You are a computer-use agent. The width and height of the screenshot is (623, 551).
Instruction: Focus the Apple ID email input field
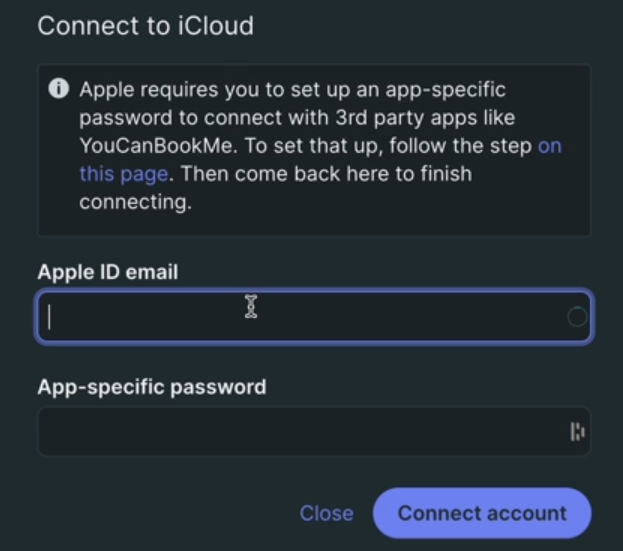300,317
